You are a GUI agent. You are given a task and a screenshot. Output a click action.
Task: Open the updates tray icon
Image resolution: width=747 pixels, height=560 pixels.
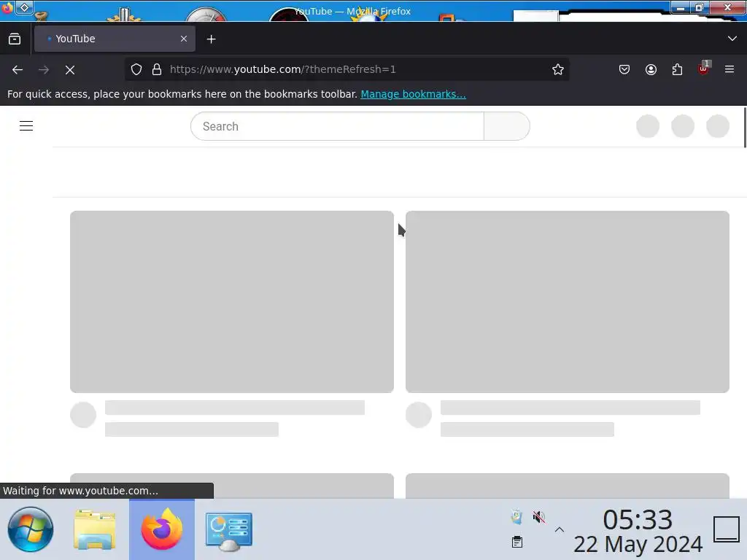[516, 517]
